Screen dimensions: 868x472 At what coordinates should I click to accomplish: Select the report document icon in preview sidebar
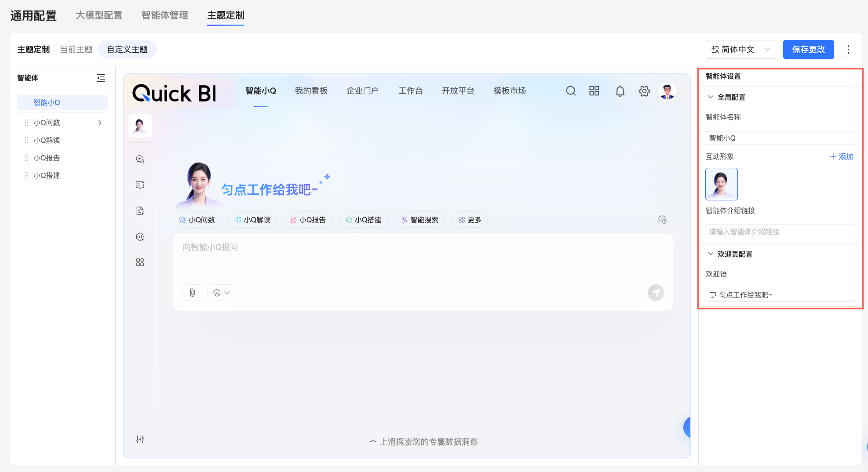pyautogui.click(x=140, y=211)
